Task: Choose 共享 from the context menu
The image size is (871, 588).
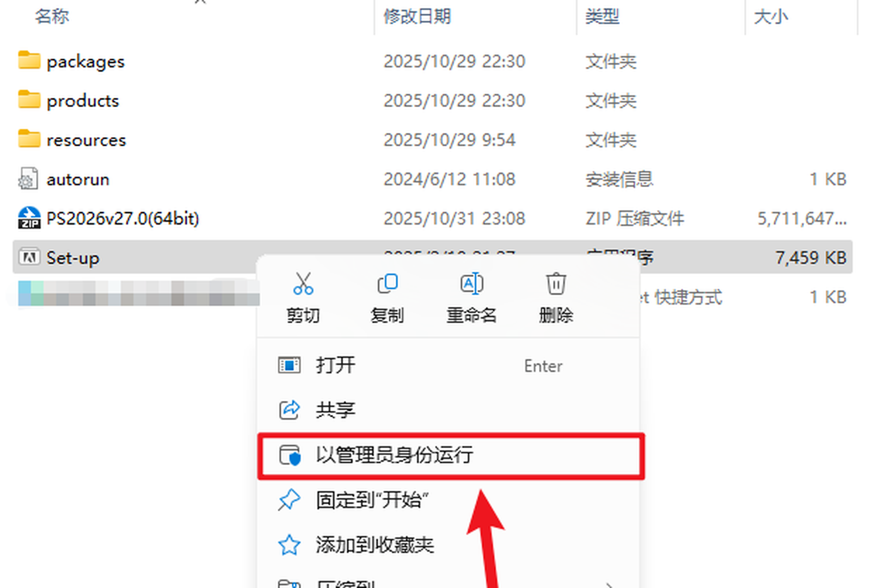Action: pos(448,410)
